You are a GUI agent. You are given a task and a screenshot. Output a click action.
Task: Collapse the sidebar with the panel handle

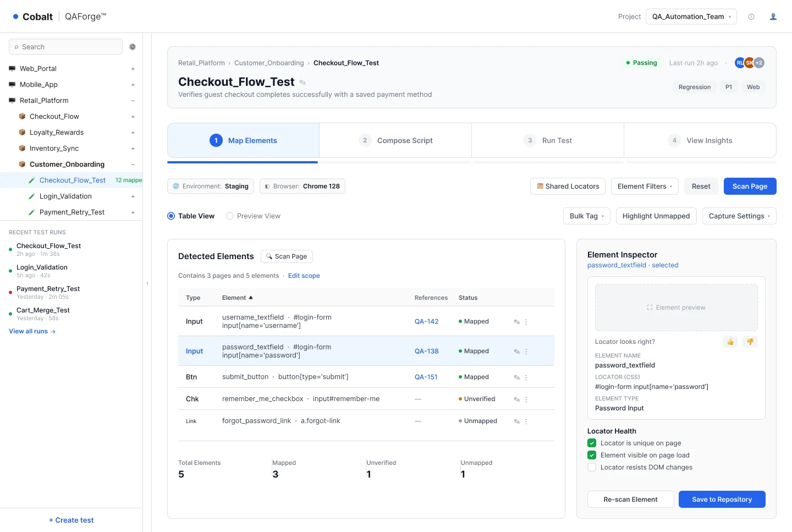tap(147, 283)
